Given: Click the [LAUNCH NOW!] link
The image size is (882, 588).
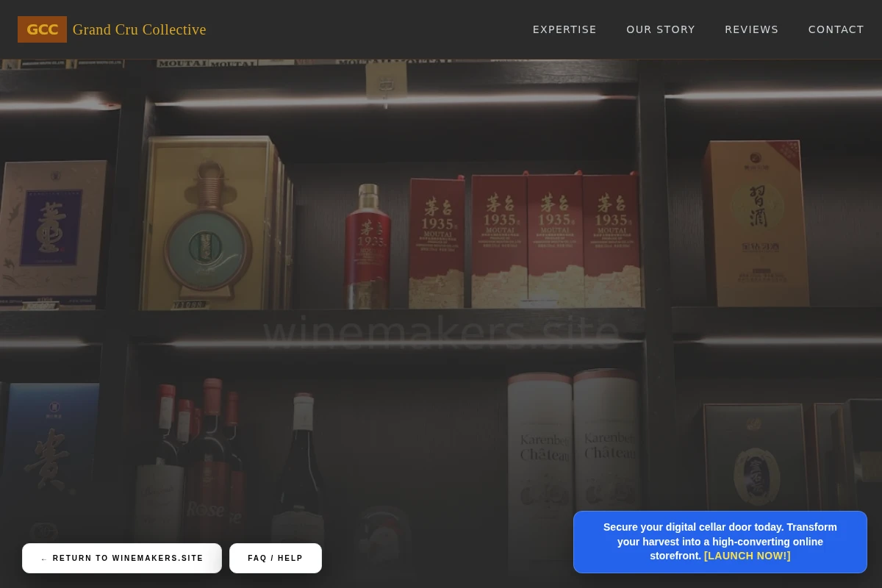Looking at the screenshot, I should [x=747, y=556].
